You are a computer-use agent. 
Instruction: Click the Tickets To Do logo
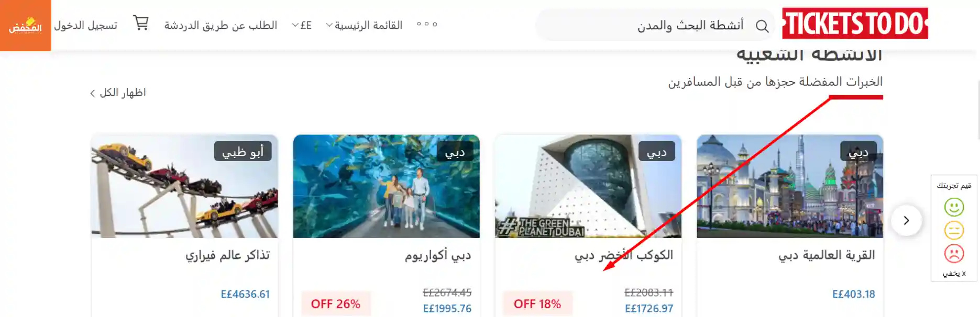click(855, 24)
